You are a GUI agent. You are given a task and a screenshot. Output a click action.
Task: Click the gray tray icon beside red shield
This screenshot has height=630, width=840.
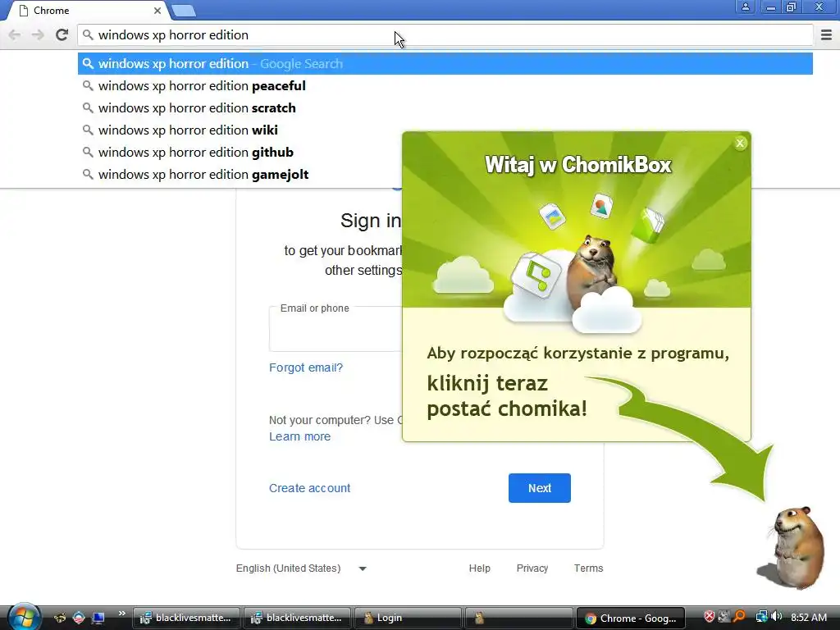pyautogui.click(x=724, y=617)
